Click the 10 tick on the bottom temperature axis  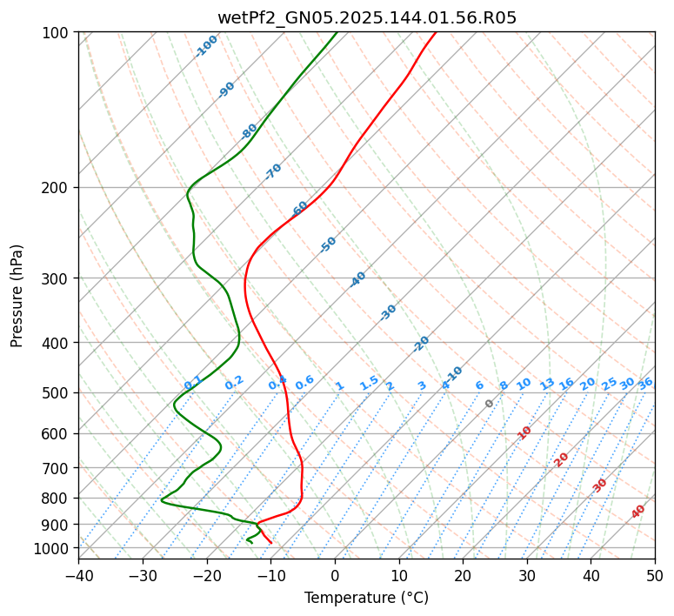tap(399, 575)
